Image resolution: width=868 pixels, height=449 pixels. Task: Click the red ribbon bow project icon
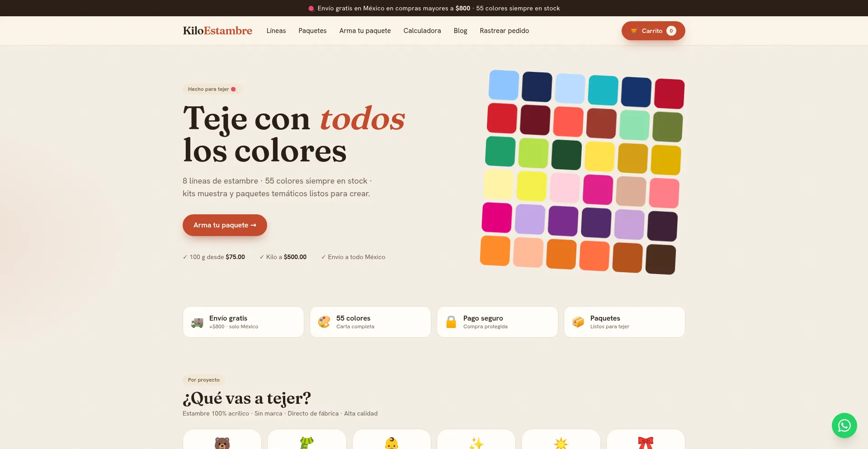(646, 443)
